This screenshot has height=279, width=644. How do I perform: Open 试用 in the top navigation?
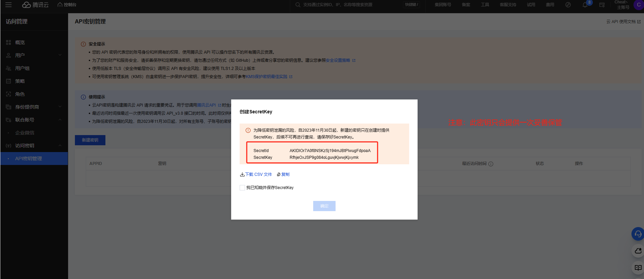(531, 5)
